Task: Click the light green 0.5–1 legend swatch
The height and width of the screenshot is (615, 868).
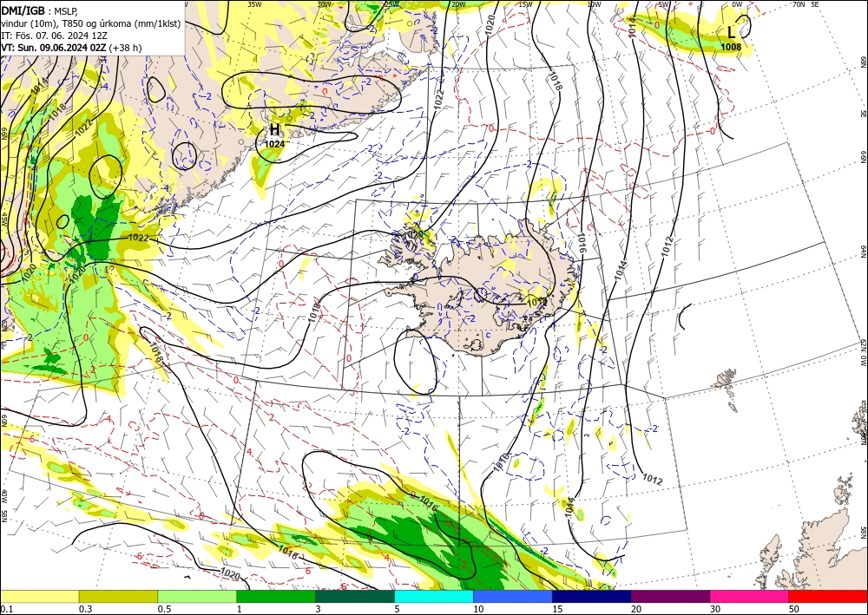Action: tap(197, 596)
